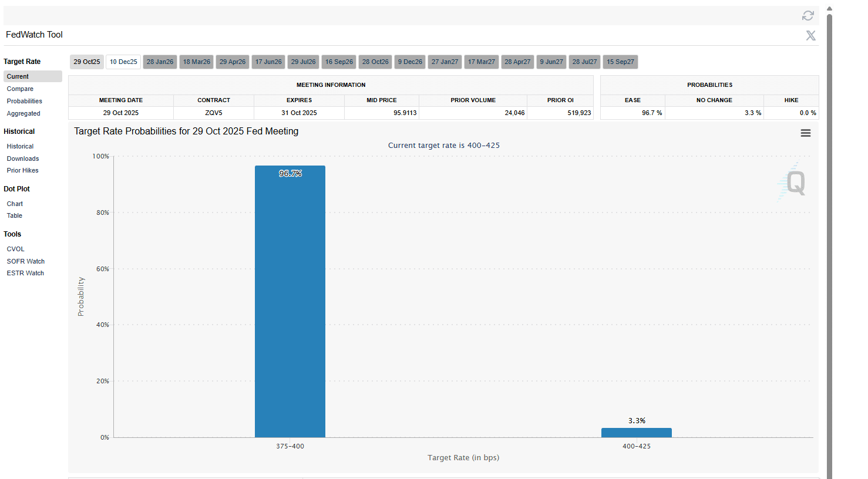
Task: Switch to the 28 Jan26 meeting tab
Action: click(160, 62)
